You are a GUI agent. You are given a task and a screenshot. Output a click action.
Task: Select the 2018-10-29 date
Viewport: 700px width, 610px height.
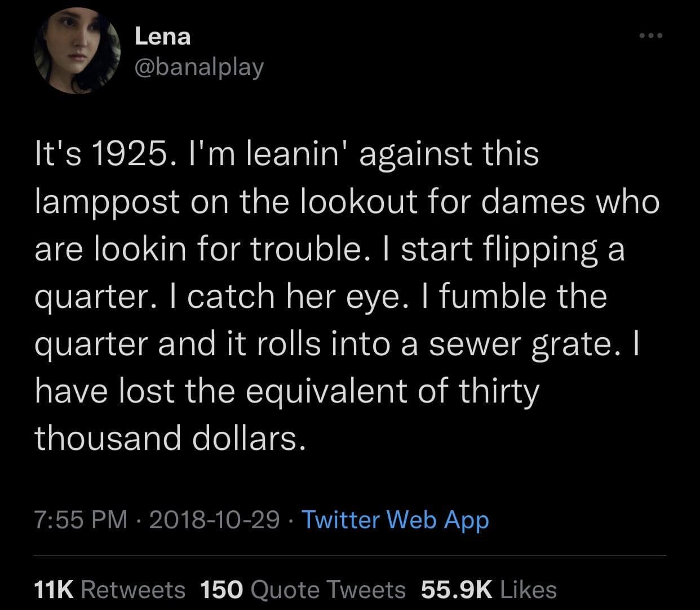(214, 519)
